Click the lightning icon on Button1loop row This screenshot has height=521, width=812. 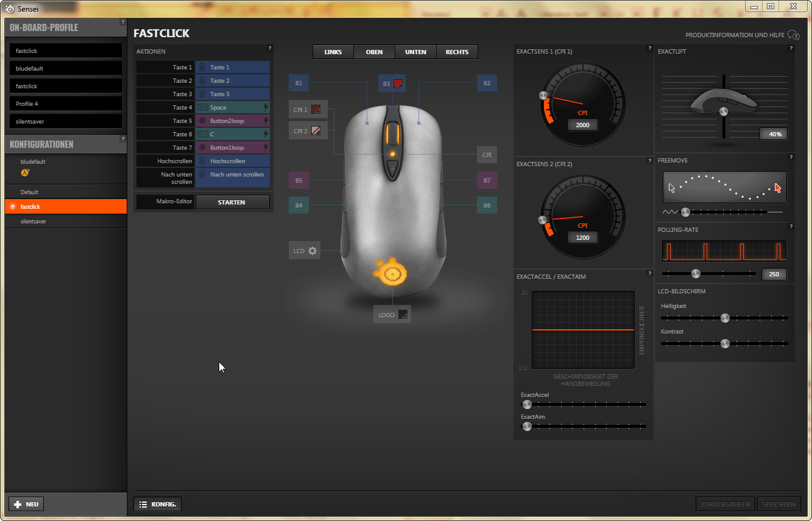pyautogui.click(x=266, y=147)
